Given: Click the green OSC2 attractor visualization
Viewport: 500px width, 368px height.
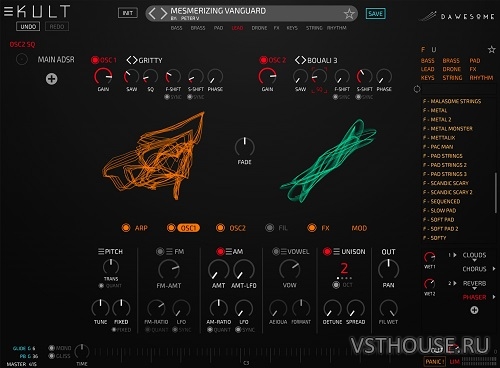Looking at the screenshot, I should coord(328,161).
